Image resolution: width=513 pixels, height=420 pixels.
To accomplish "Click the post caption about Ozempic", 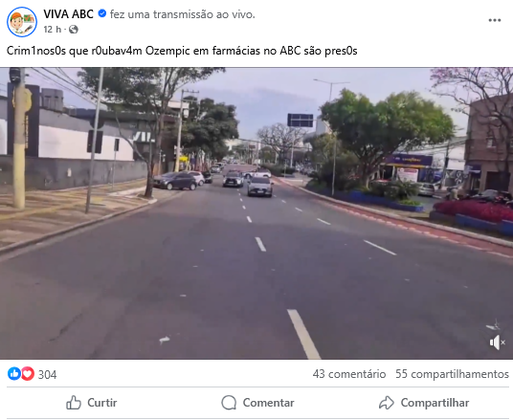I will pos(182,51).
